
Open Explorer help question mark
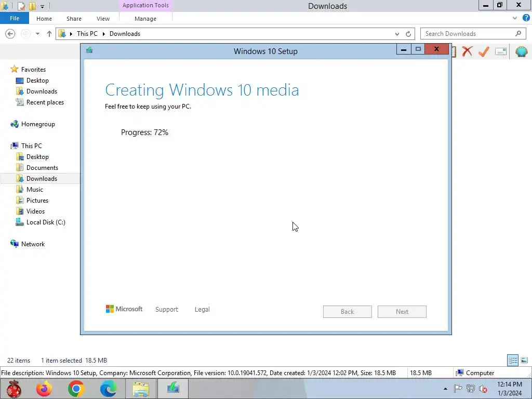tap(526, 18)
